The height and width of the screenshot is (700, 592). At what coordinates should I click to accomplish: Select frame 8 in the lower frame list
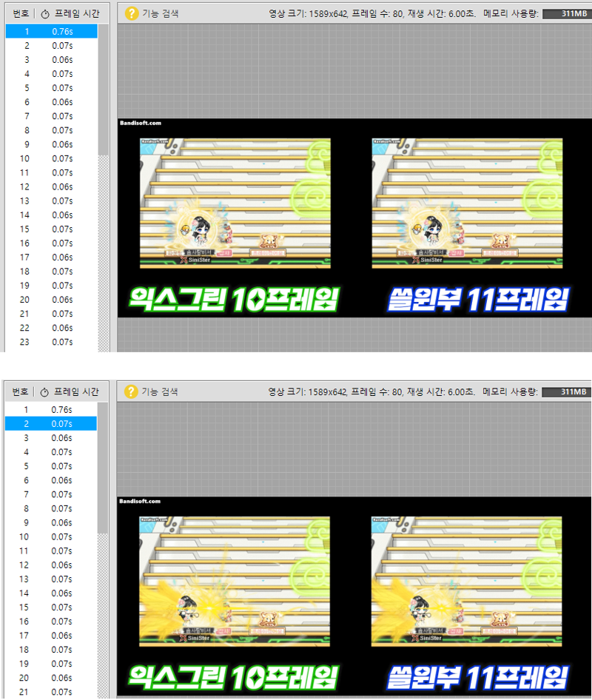tap(51, 508)
